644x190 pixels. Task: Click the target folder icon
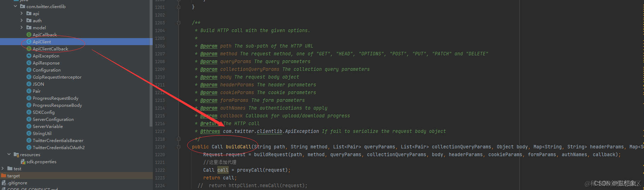point(4,176)
